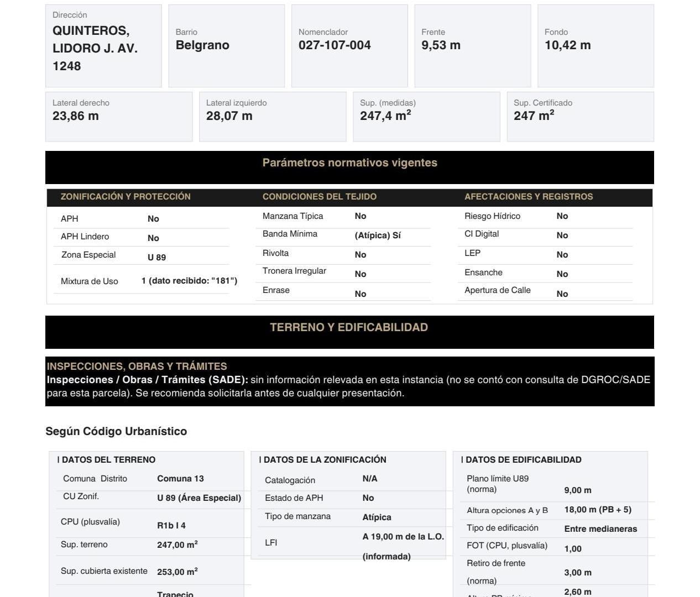Click the TERRENO Y EDIFICABILIDAD heading

[349, 327]
